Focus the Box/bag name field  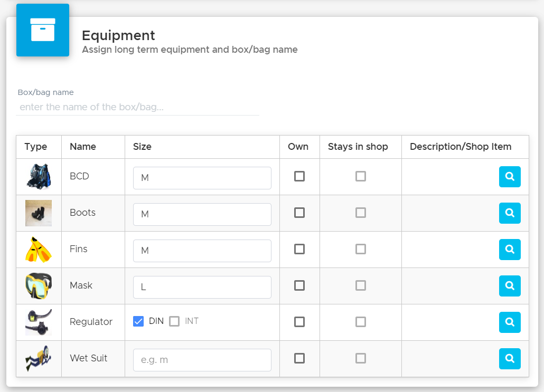(x=138, y=107)
